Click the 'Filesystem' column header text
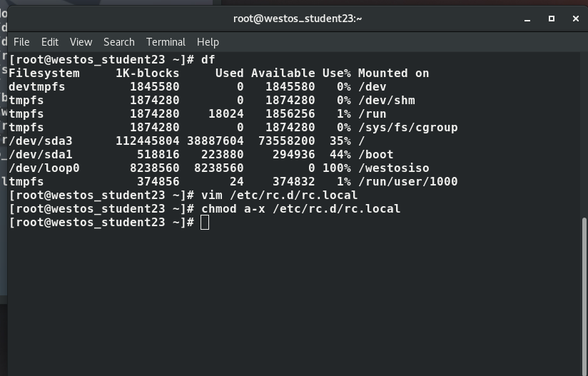The width and height of the screenshot is (588, 376). pyautogui.click(x=44, y=73)
